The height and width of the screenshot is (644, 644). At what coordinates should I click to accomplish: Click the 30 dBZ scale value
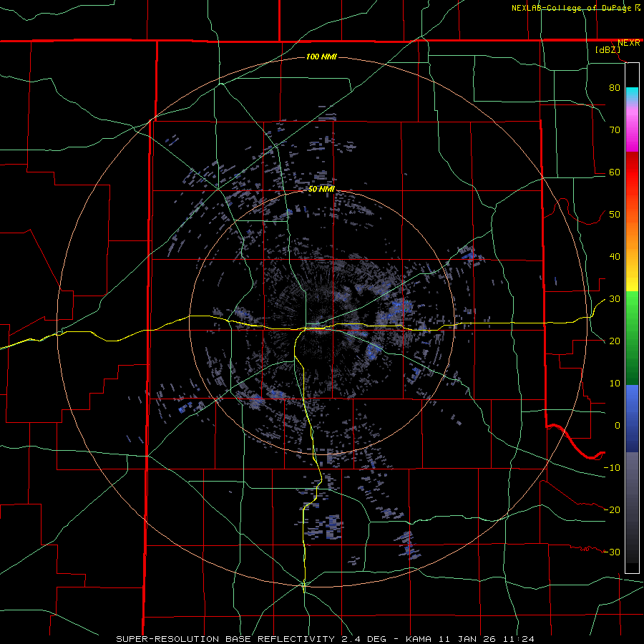(x=615, y=299)
